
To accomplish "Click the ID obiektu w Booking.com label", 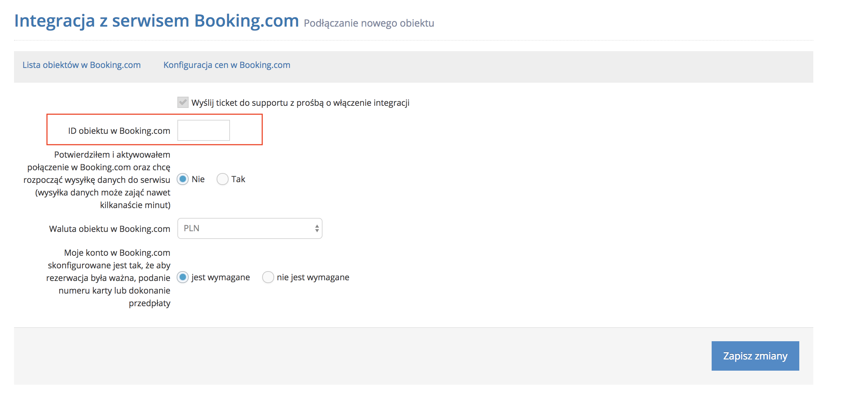I will pyautogui.click(x=119, y=131).
